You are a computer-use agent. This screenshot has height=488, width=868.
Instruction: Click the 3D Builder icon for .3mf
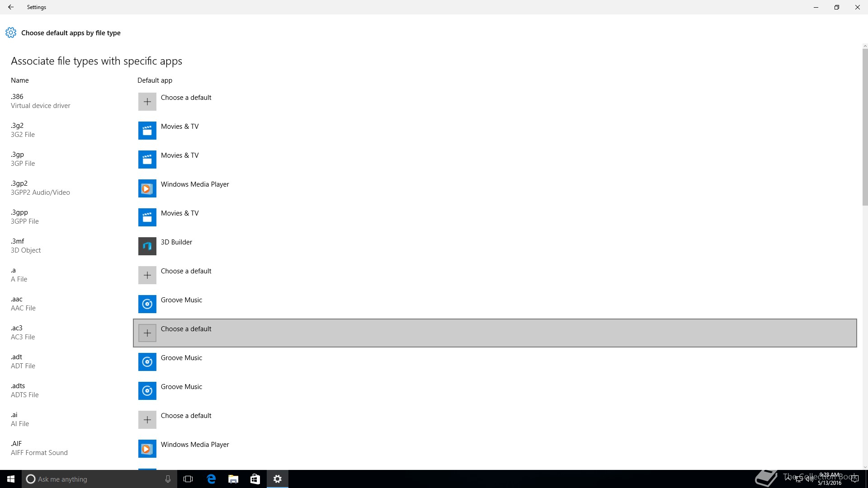(x=147, y=246)
